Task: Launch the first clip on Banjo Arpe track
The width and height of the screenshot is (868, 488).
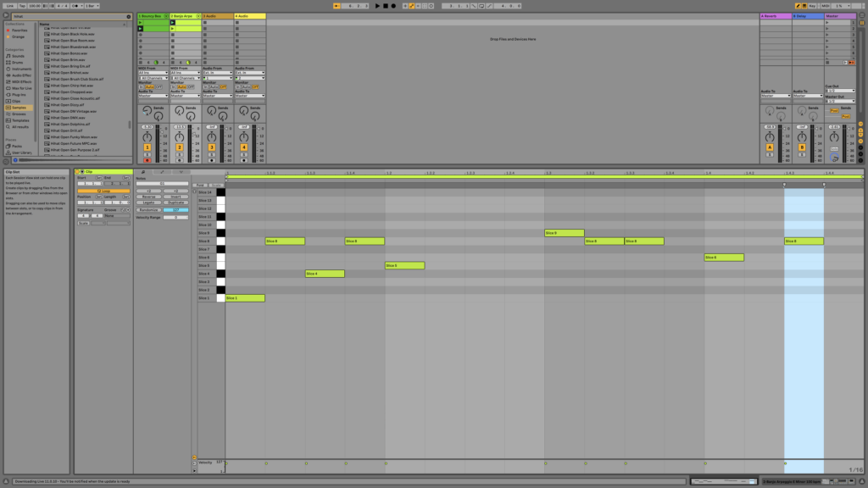Action: tap(173, 23)
